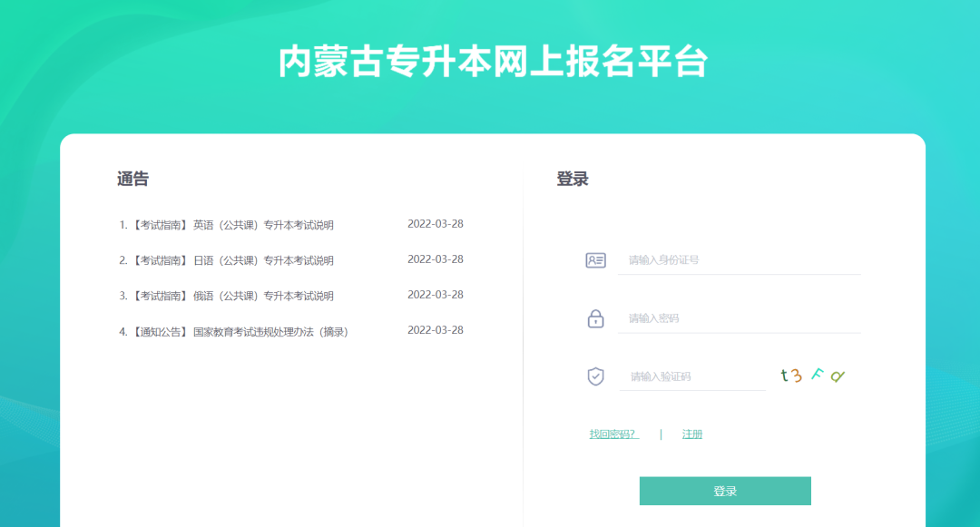Click date 2022-03-28 of 日语 notice
The image size is (980, 527).
[435, 259]
